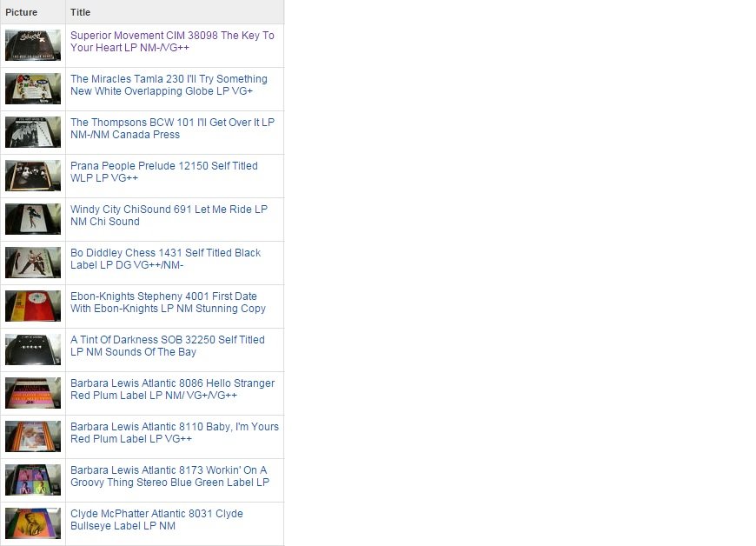View Barbara Lewis Hello Stranger thumbnail
Screen dimensions: 756x546
(x=33, y=393)
